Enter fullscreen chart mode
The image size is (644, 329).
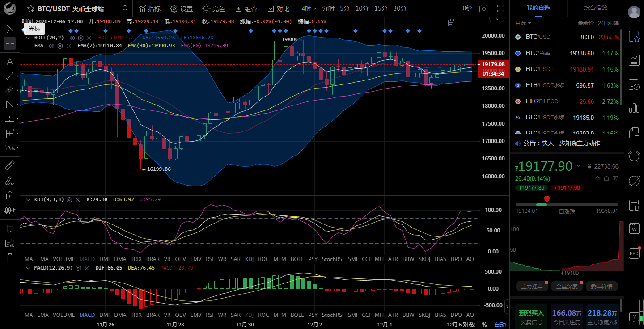click(501, 8)
